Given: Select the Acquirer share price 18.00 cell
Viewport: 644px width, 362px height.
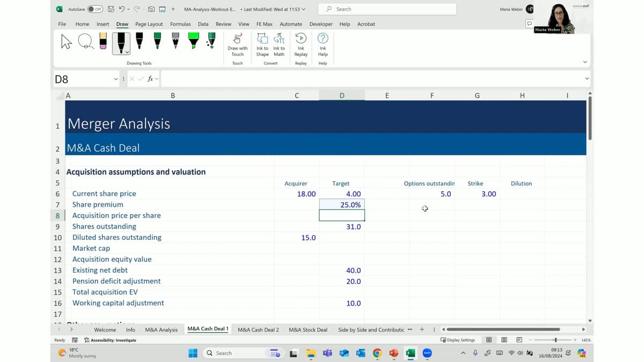Looking at the screenshot, I should 297,194.
